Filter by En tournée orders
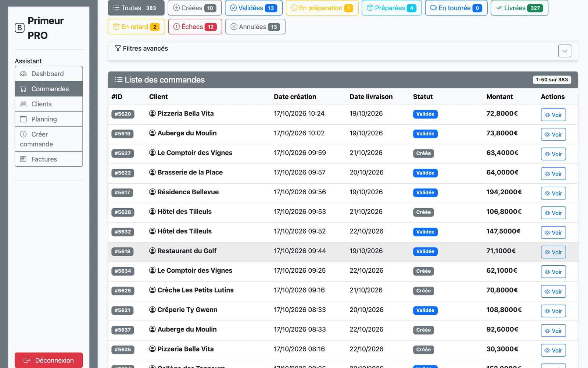Image resolution: width=588 pixels, height=368 pixels. pos(456,8)
